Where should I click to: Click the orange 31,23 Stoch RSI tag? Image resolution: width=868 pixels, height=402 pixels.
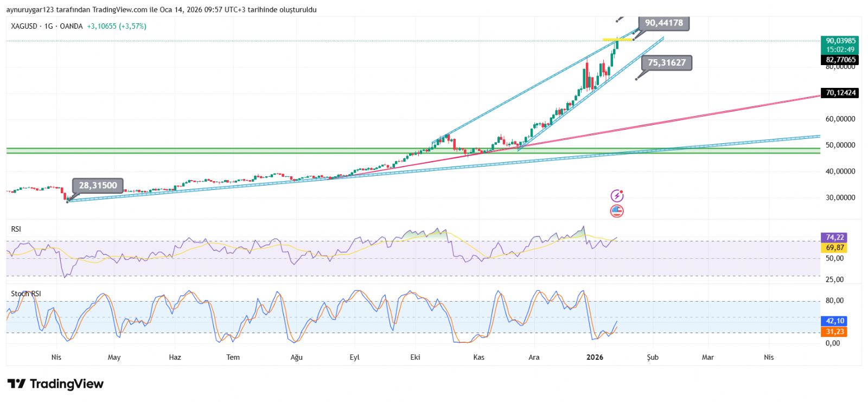(x=834, y=331)
